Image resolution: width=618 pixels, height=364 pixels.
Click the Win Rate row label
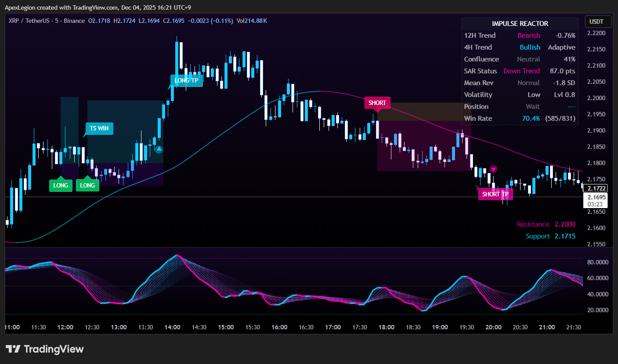click(478, 119)
